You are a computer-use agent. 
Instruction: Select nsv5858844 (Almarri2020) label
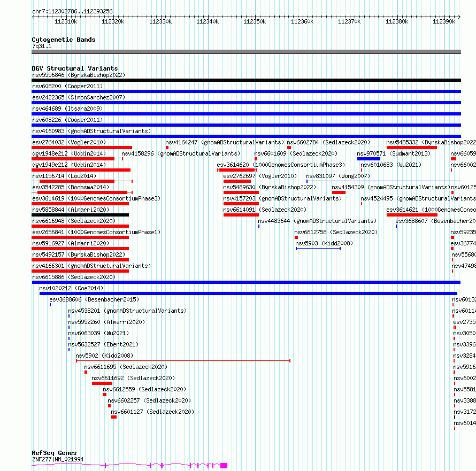click(71, 210)
